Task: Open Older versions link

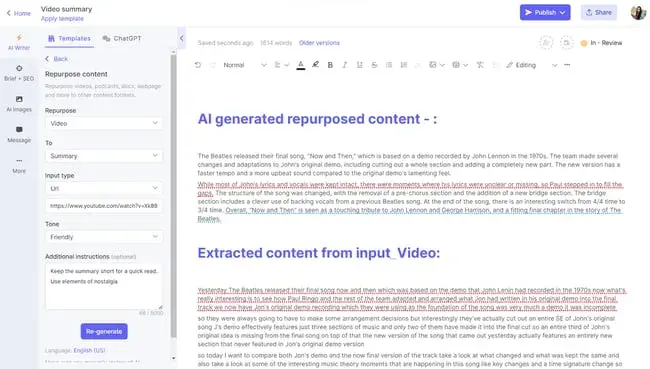Action: [x=319, y=43]
